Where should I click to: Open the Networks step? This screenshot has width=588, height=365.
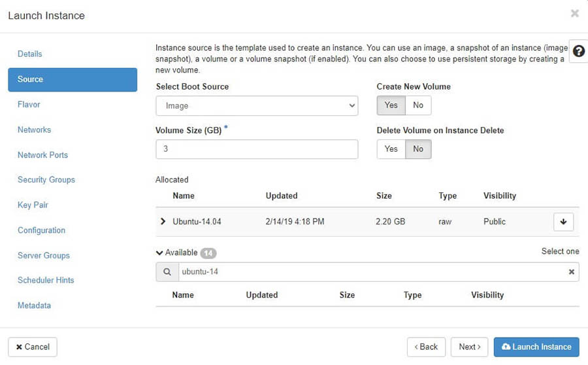[x=34, y=130]
